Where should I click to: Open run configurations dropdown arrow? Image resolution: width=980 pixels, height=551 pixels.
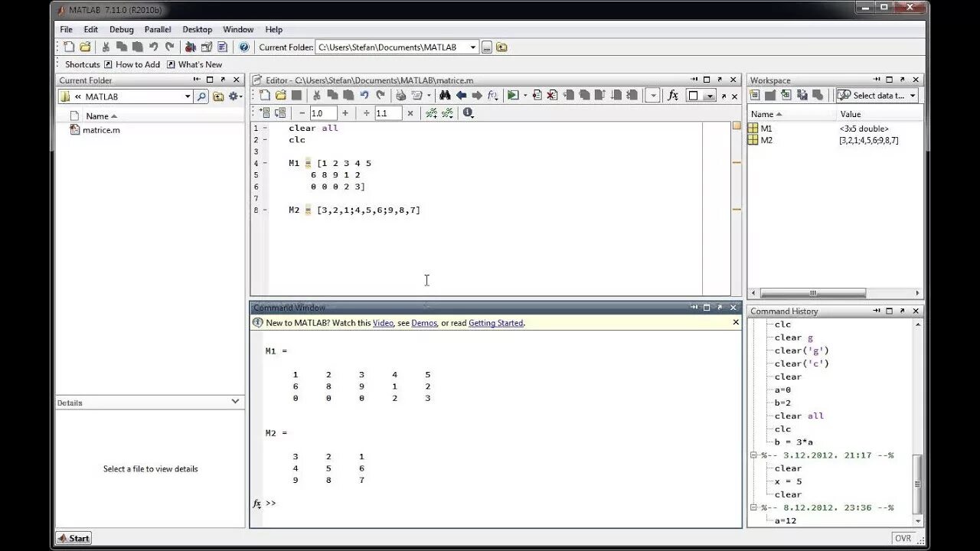tap(525, 95)
